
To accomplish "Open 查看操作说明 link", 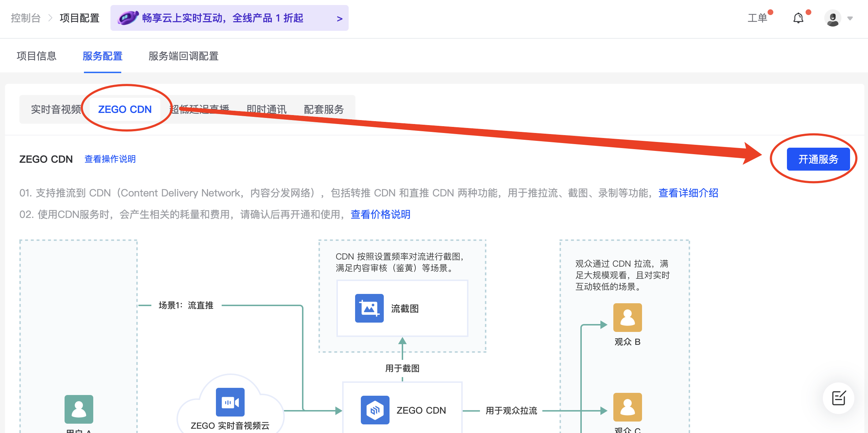I will [x=110, y=159].
